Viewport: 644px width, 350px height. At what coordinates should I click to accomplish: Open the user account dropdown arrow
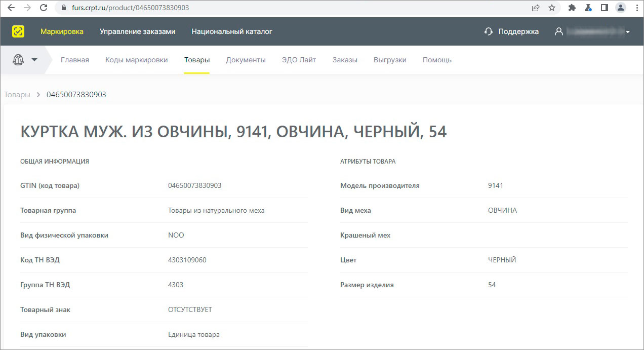click(628, 32)
